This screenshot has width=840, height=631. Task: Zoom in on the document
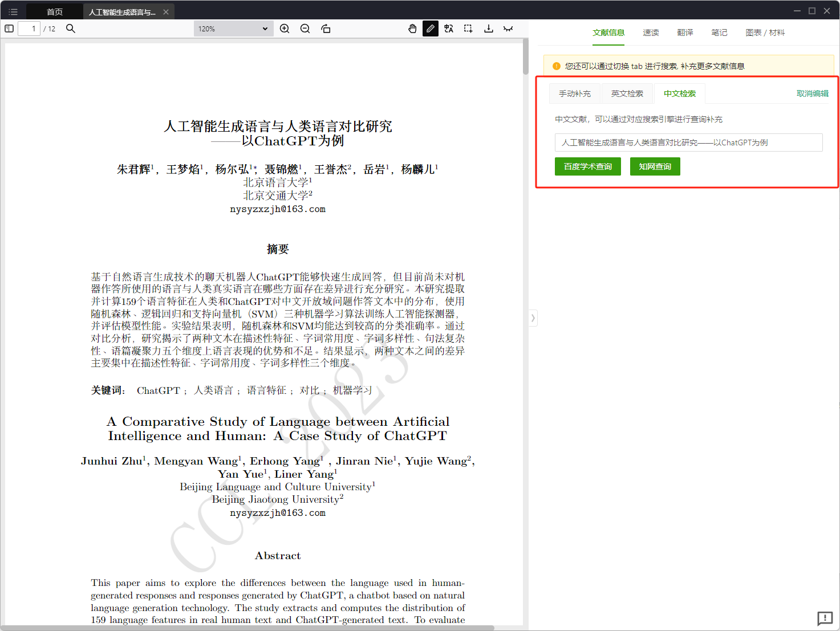click(x=285, y=29)
